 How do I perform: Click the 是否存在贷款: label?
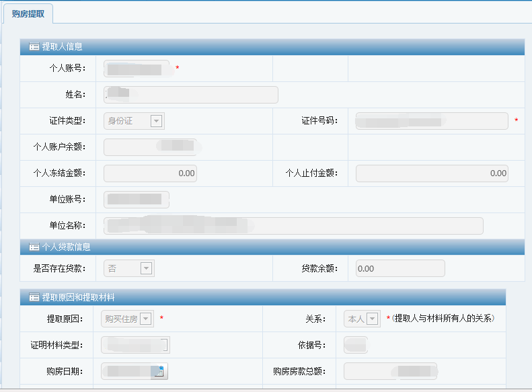click(59, 268)
